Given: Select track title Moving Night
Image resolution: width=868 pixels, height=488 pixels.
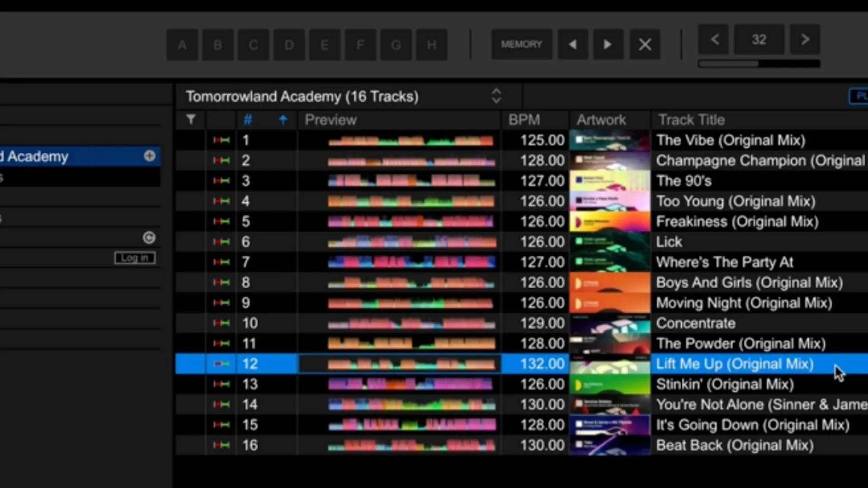Looking at the screenshot, I should pos(744,303).
